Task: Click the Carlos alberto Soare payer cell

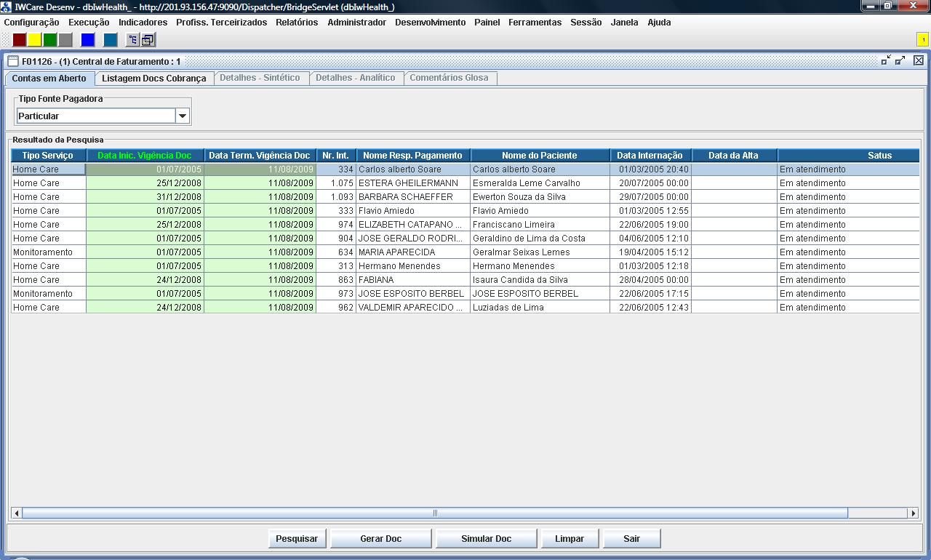Action: (x=413, y=169)
